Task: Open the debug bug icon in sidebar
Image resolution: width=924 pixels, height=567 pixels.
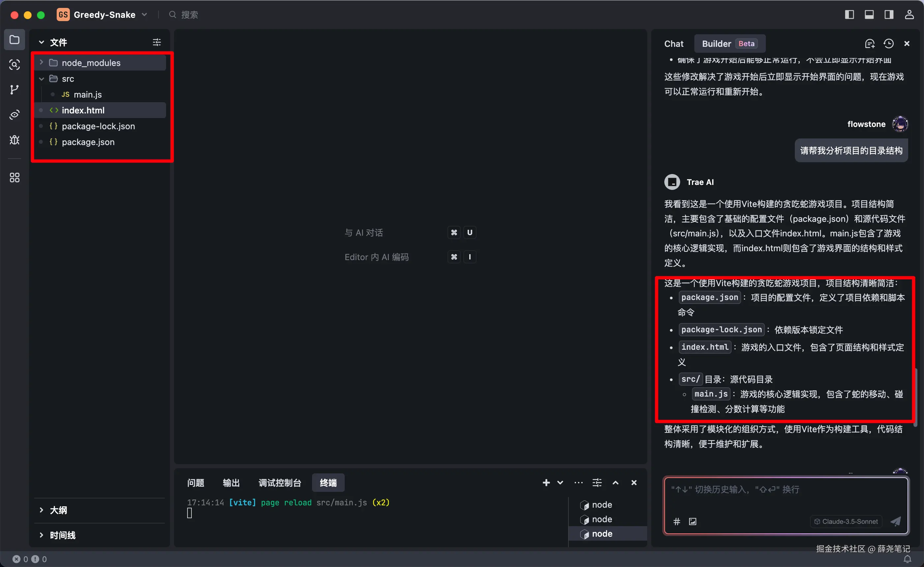Action: [x=14, y=140]
